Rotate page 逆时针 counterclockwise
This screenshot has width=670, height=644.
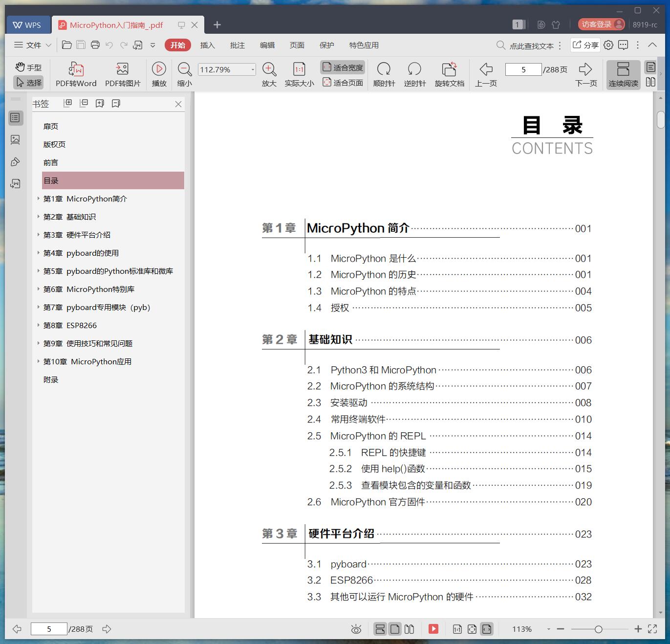click(414, 75)
